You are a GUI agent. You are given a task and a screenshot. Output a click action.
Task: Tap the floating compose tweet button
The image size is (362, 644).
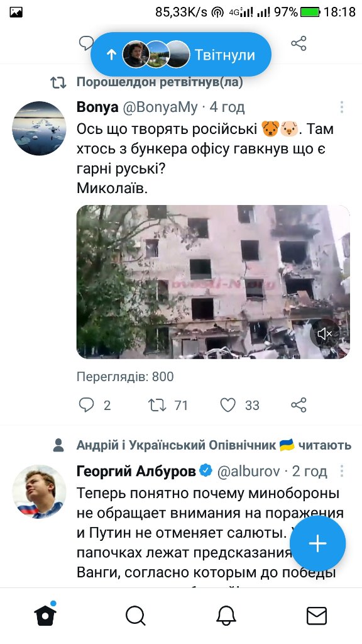coord(317,543)
